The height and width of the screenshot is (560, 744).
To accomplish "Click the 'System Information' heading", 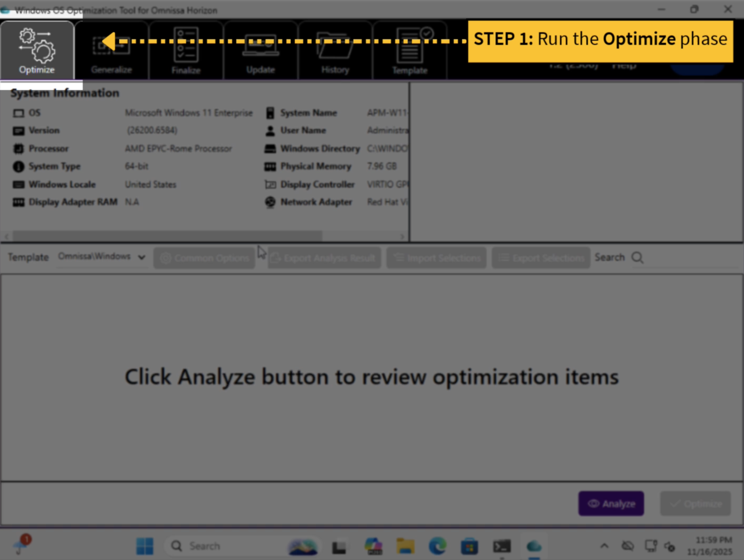I will coord(65,93).
